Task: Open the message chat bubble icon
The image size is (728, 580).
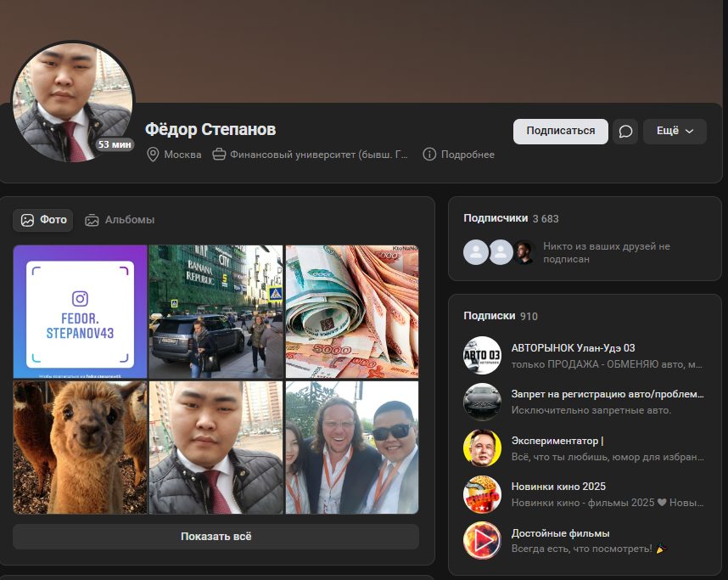Action: click(625, 132)
